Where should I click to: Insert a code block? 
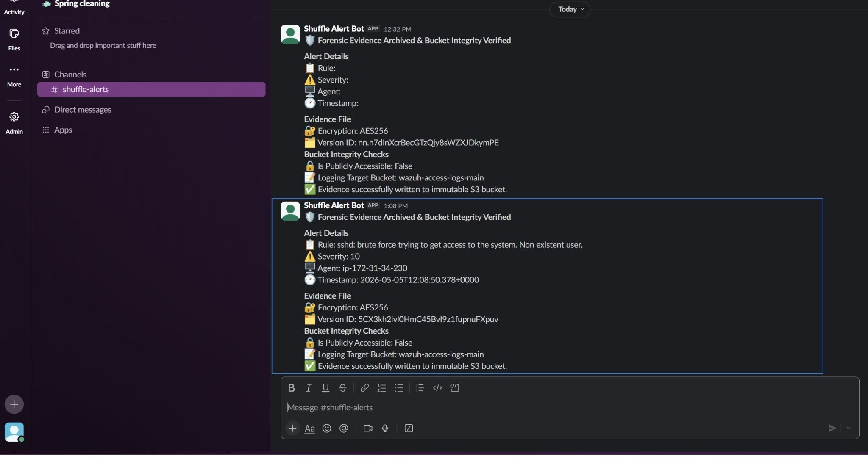point(455,388)
